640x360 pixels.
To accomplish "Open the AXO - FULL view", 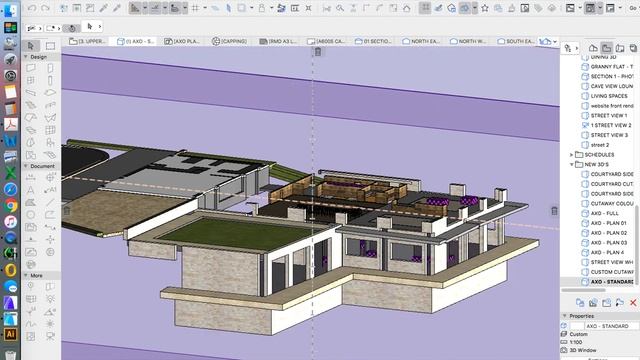I will tap(604, 213).
